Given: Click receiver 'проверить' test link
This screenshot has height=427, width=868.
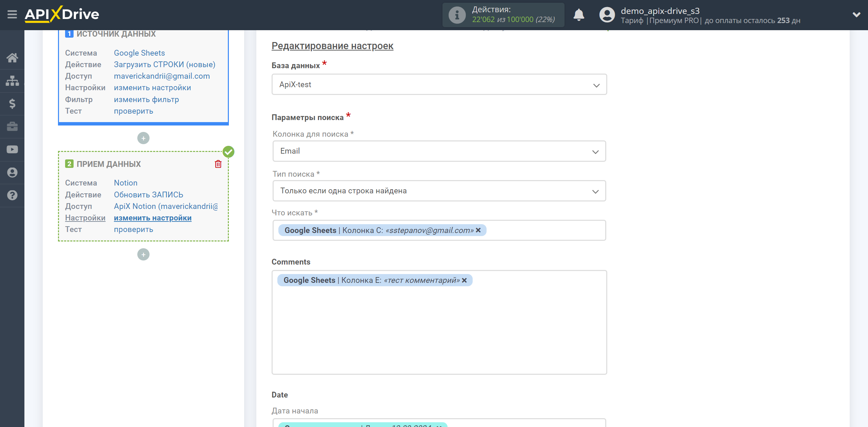Looking at the screenshot, I should 134,229.
